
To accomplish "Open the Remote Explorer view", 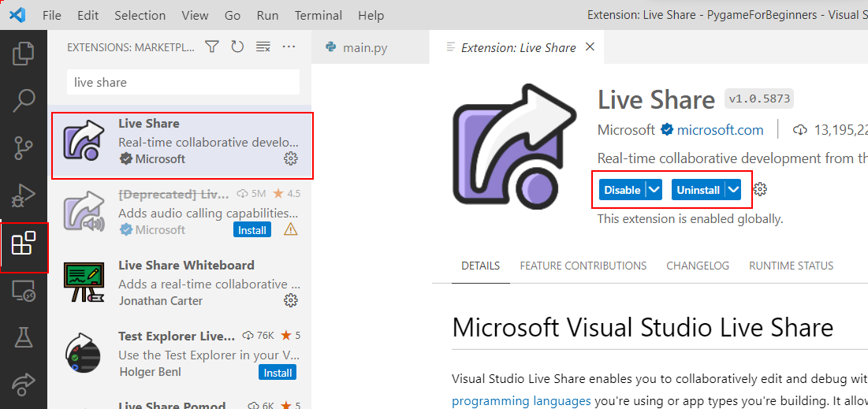I will tap(23, 290).
